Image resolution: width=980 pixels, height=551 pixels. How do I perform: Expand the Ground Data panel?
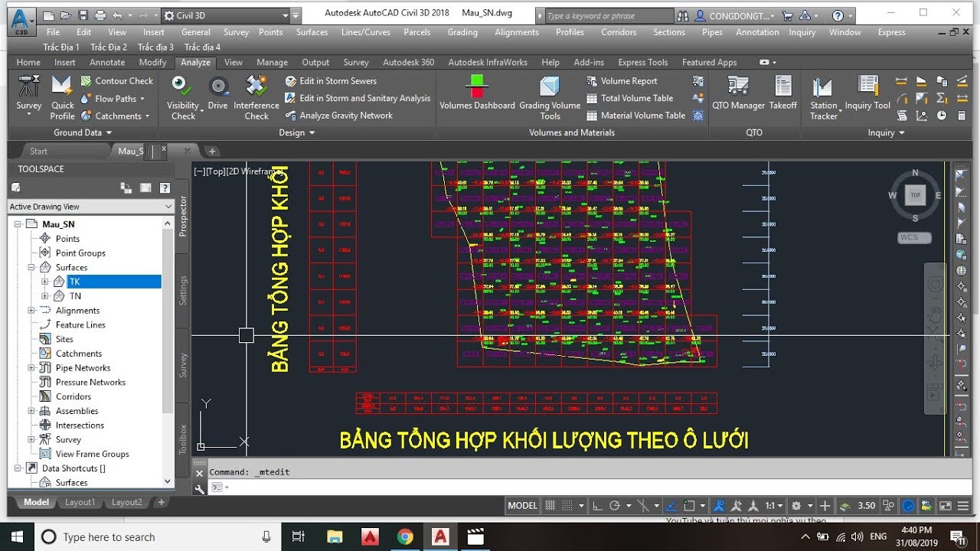[82, 132]
